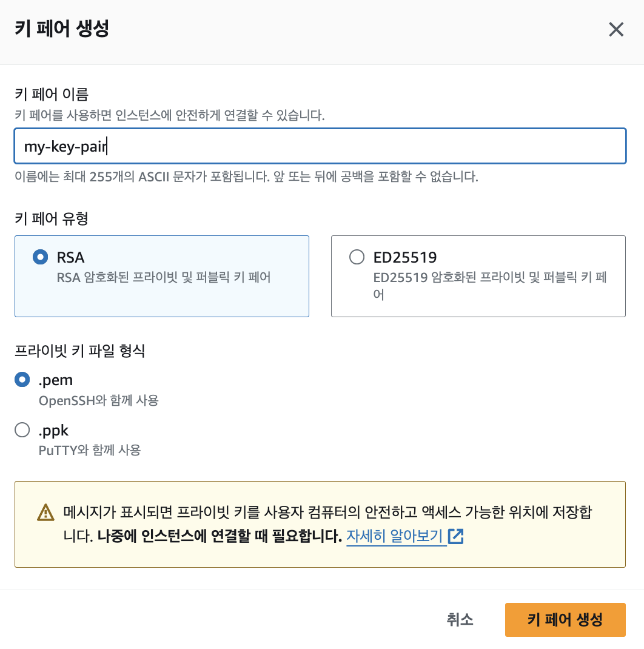
Task: Click the RSA option card
Action: 161,276
